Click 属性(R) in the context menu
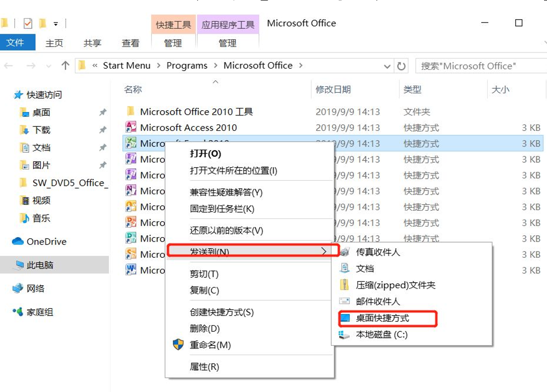Viewport: 547px width, 392px height. [204, 367]
